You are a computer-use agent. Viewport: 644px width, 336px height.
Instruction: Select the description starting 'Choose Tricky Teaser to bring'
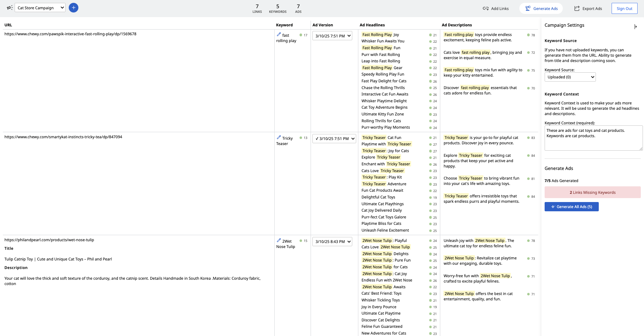point(482,181)
